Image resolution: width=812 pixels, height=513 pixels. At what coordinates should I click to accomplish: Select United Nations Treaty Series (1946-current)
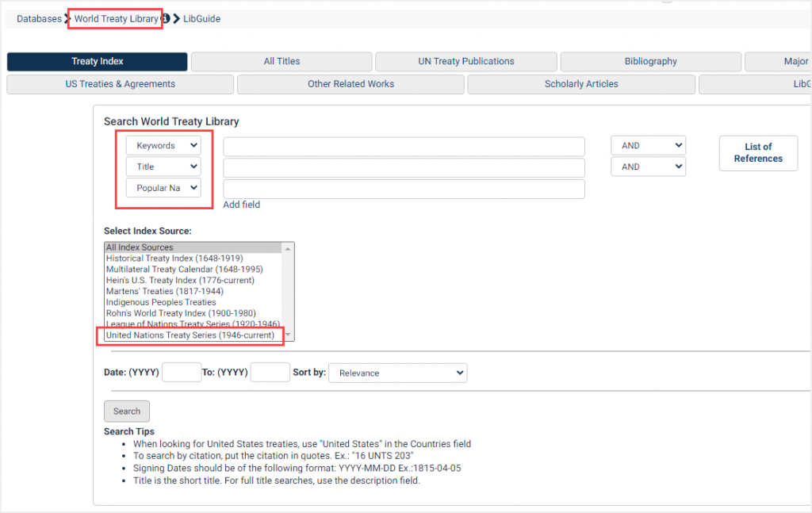(x=193, y=335)
